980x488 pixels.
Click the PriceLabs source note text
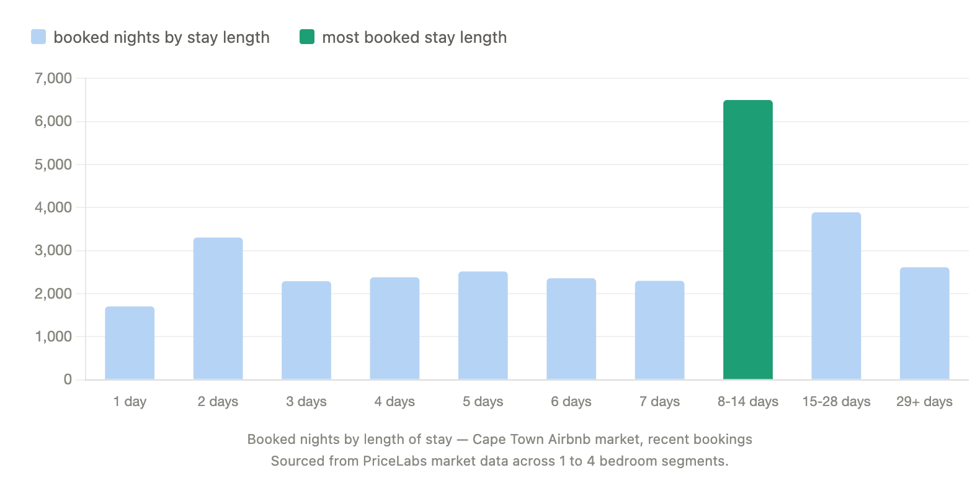(499, 461)
